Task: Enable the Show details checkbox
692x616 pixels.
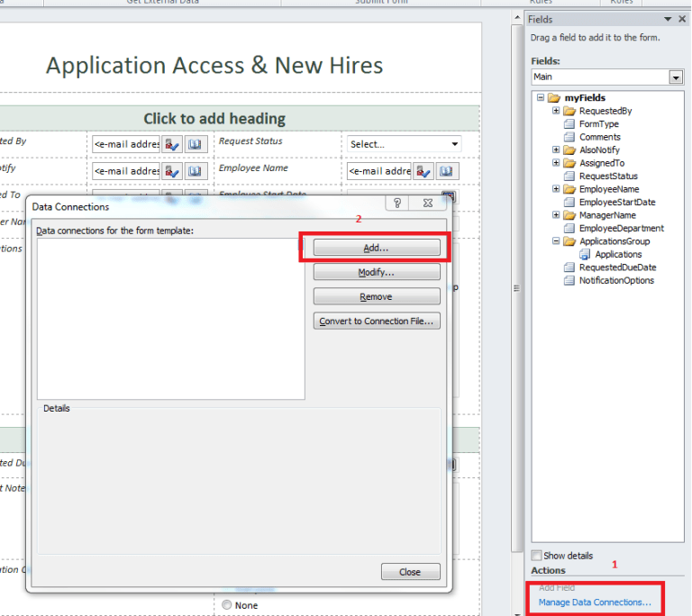Action: pyautogui.click(x=537, y=556)
